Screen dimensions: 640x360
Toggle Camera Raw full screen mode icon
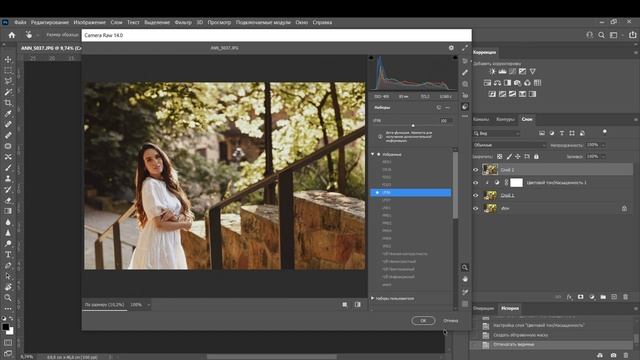pos(465,48)
